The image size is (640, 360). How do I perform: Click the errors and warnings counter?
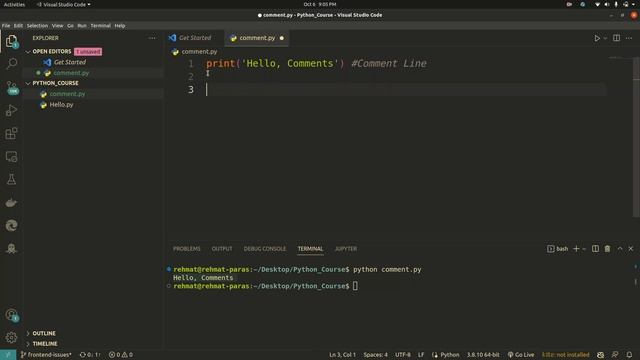pos(120,355)
